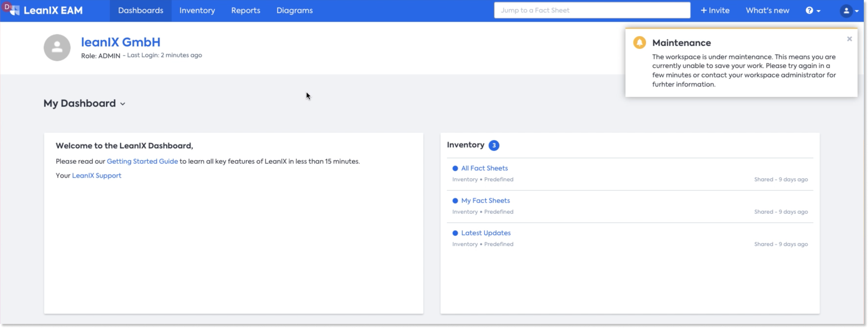This screenshot has height=328, width=868.
Task: Click the leanIX GmbH profile avatar
Action: pyautogui.click(x=57, y=48)
